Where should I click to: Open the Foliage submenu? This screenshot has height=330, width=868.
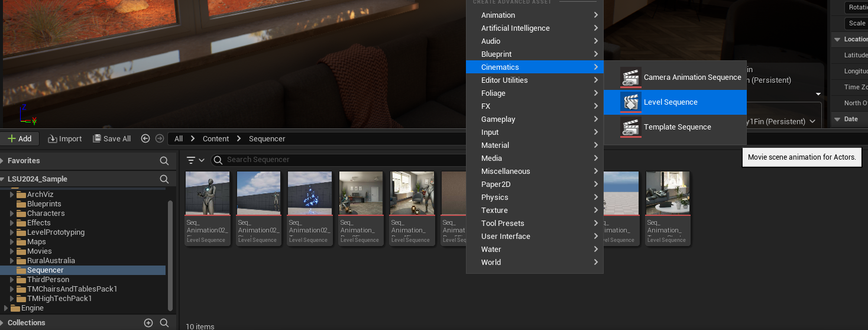pyautogui.click(x=535, y=93)
